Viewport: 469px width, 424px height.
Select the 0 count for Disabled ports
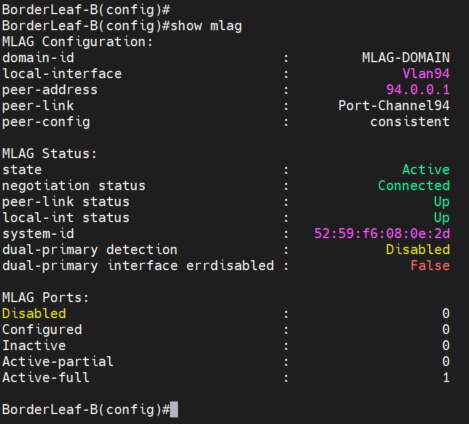tap(446, 313)
